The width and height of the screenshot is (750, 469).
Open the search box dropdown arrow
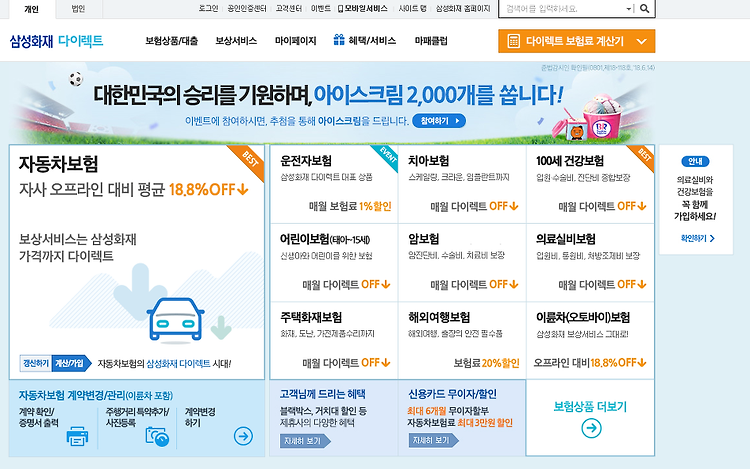pos(629,9)
